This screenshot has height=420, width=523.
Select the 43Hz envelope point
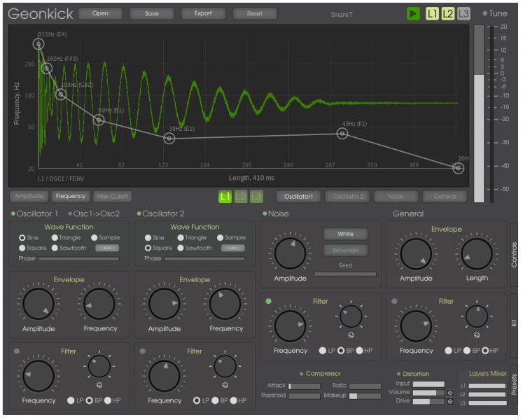point(342,134)
